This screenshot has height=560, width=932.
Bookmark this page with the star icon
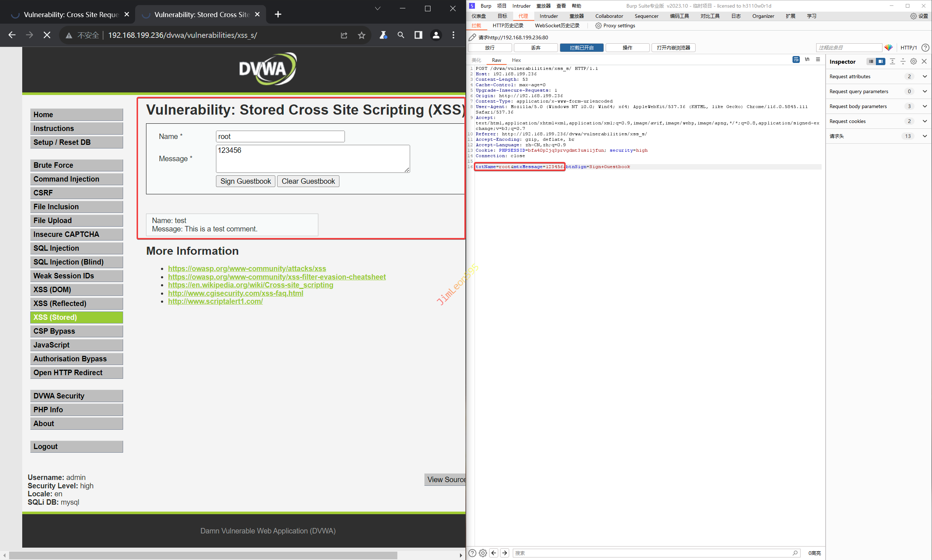[x=361, y=35]
